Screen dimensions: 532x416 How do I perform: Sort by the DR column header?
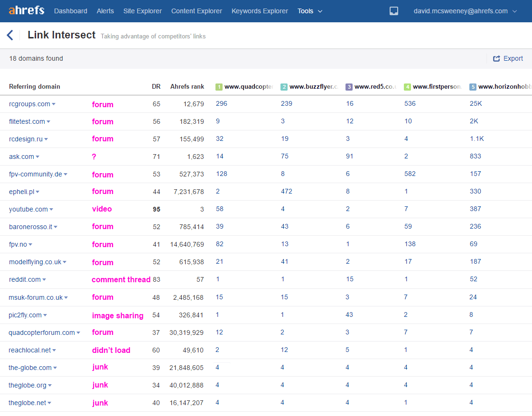point(156,86)
